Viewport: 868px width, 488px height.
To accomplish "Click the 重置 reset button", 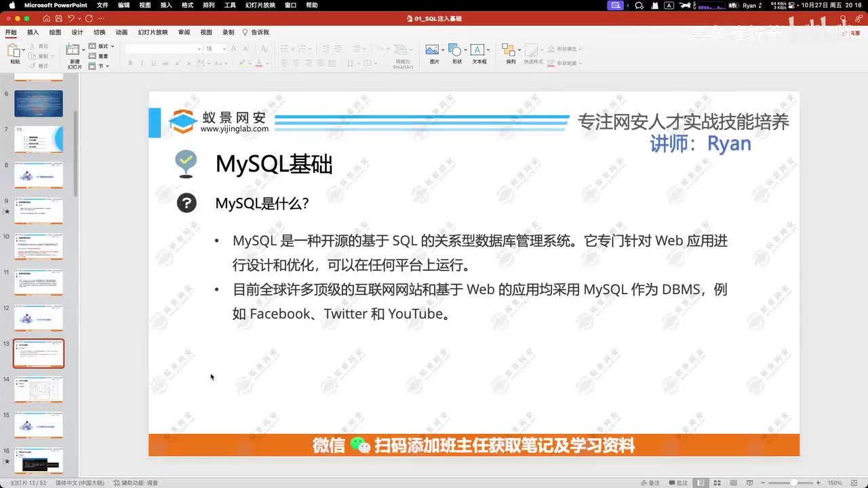I will tap(100, 56).
